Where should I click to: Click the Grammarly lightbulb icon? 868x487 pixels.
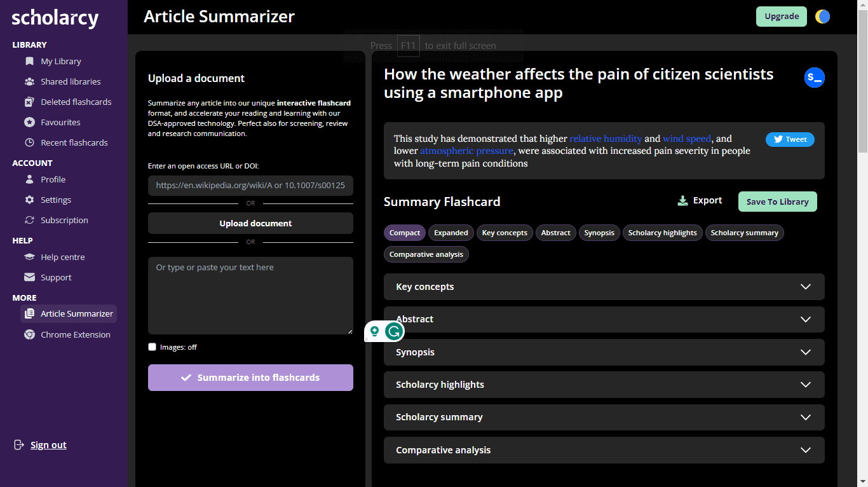pyautogui.click(x=375, y=331)
